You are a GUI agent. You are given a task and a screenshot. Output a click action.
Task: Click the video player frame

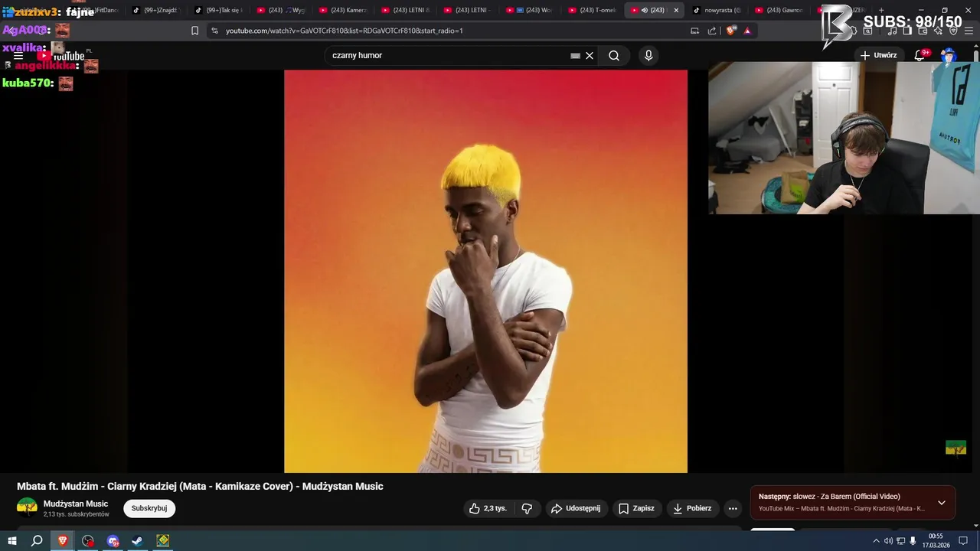click(485, 272)
